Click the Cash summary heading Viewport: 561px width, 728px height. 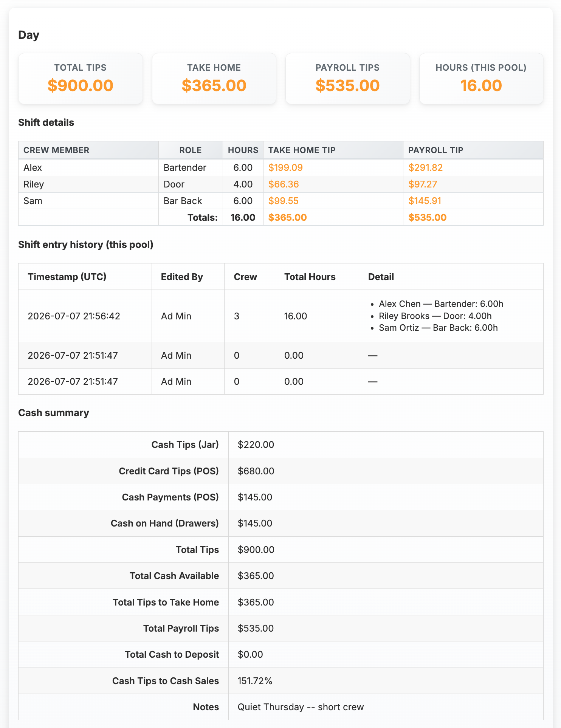(x=54, y=413)
